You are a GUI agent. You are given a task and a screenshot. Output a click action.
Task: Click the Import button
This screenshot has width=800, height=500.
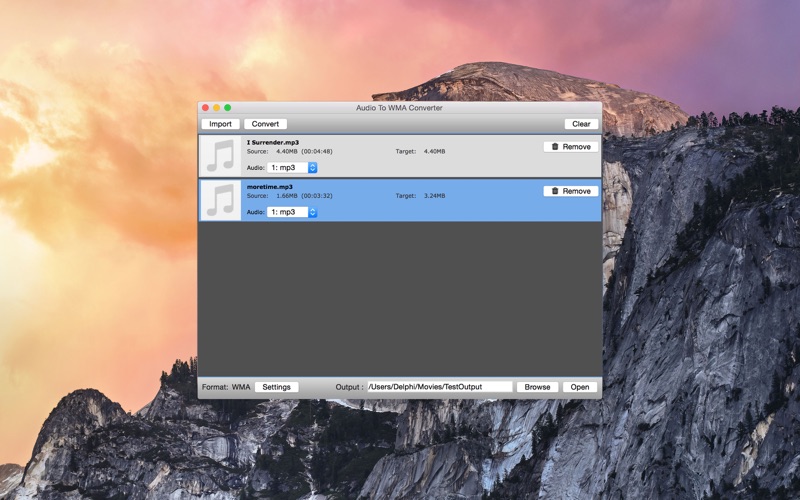coord(220,124)
